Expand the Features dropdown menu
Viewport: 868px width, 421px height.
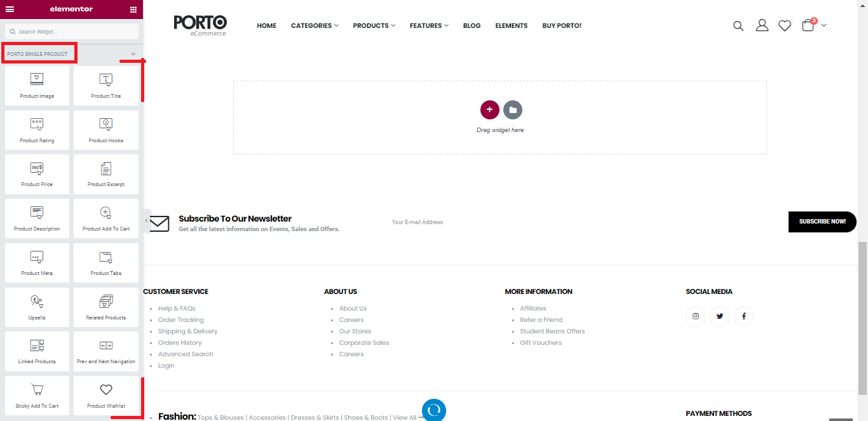pyautogui.click(x=429, y=25)
